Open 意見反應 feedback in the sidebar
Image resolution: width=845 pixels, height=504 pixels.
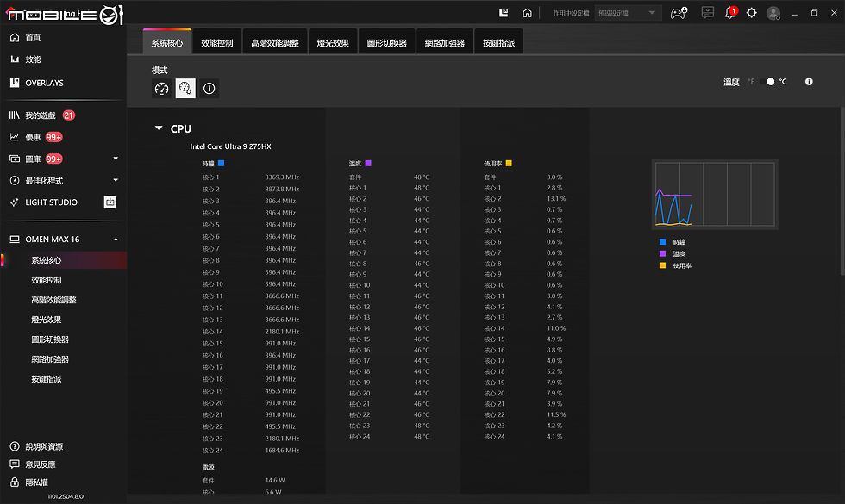(x=33, y=464)
